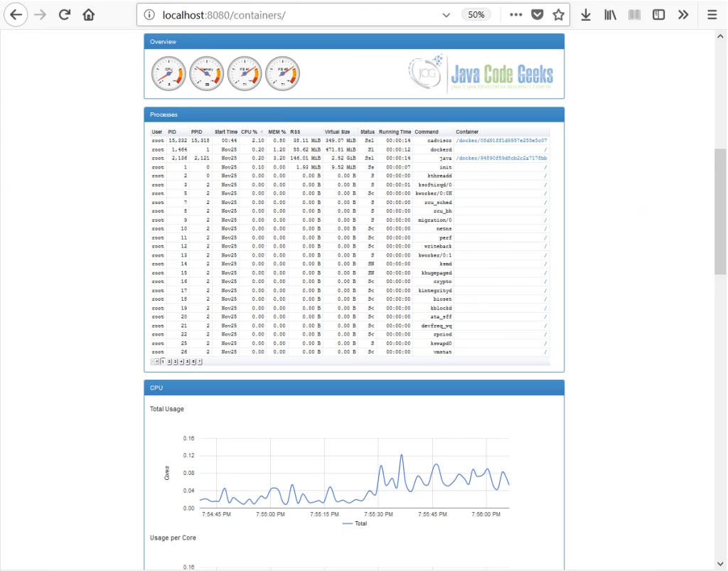Screen dimensions: 728x571
Task: Select the 471.81 MiB virtual size value
Action: click(341, 149)
